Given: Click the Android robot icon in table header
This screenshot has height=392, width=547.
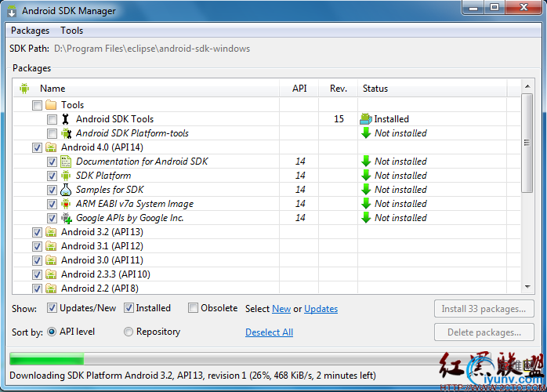Looking at the screenshot, I should [24, 89].
